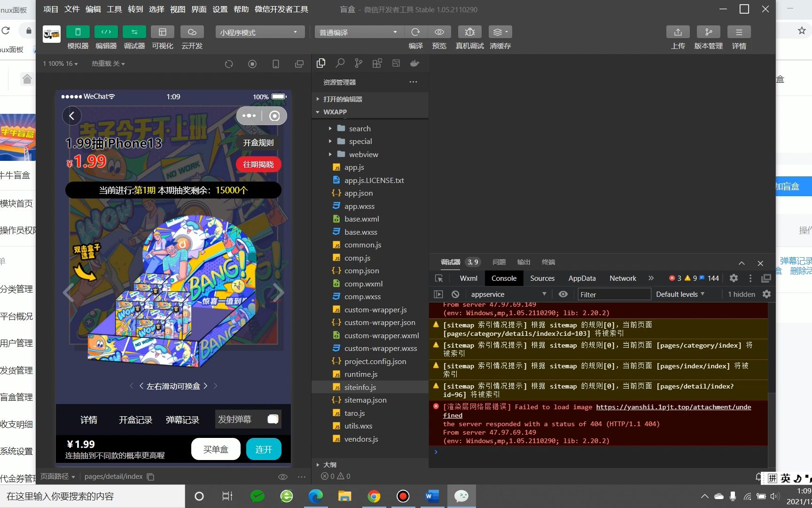Click the simulator stop icon
The height and width of the screenshot is (508, 812).
click(x=252, y=63)
